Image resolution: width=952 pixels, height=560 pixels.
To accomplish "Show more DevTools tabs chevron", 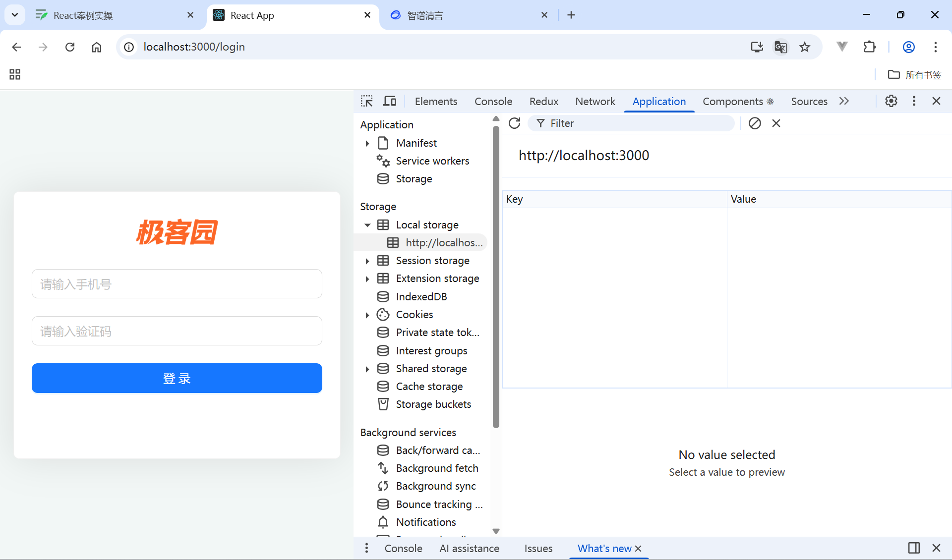I will 844,101.
